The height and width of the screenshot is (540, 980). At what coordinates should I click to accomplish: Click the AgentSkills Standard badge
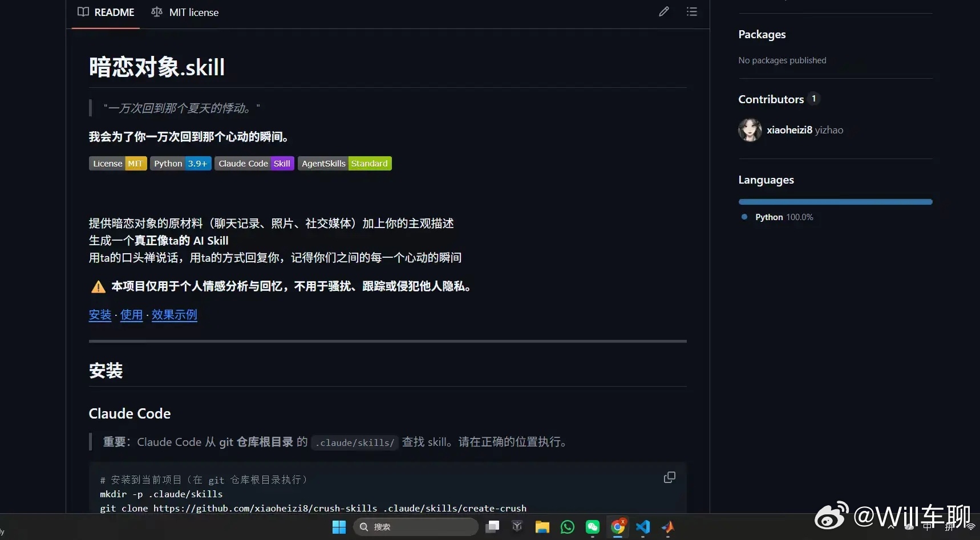[x=344, y=163]
